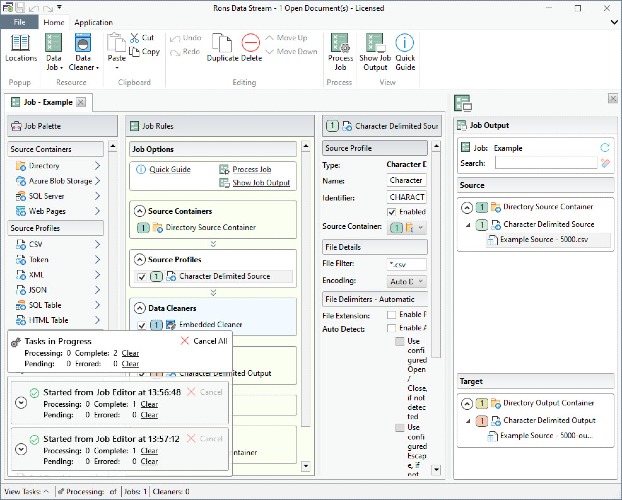622x500 pixels.
Task: Select Web Pages source container
Action: pyautogui.click(x=58, y=211)
